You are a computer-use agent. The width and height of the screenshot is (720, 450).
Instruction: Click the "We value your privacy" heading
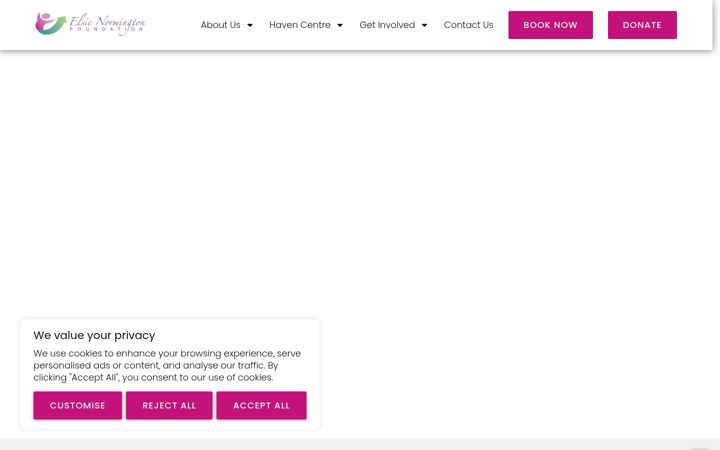94,335
